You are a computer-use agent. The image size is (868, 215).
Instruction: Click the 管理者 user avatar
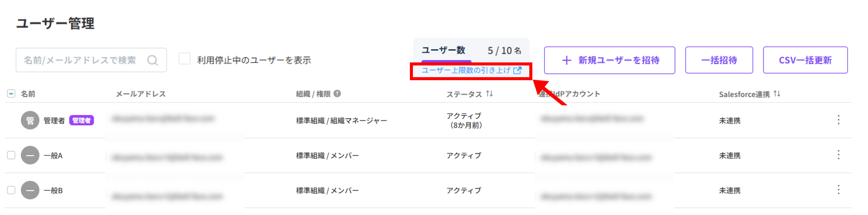point(30,121)
